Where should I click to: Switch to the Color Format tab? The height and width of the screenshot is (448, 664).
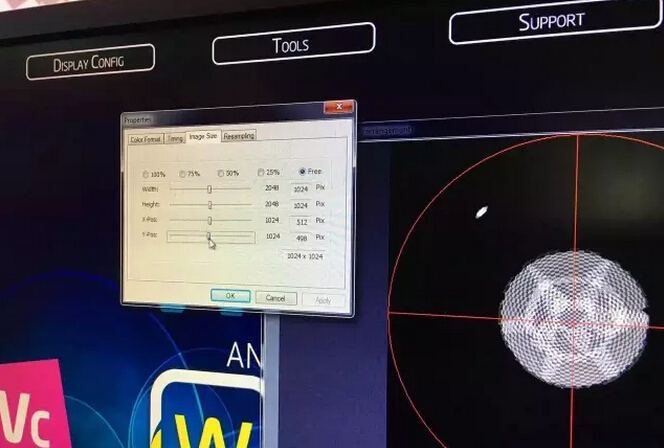tap(144, 139)
